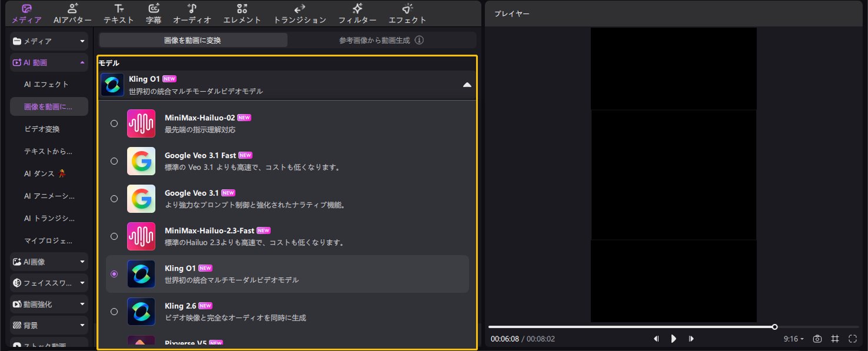The width and height of the screenshot is (868, 351).
Task: Open the エフェクト panel
Action: click(408, 13)
